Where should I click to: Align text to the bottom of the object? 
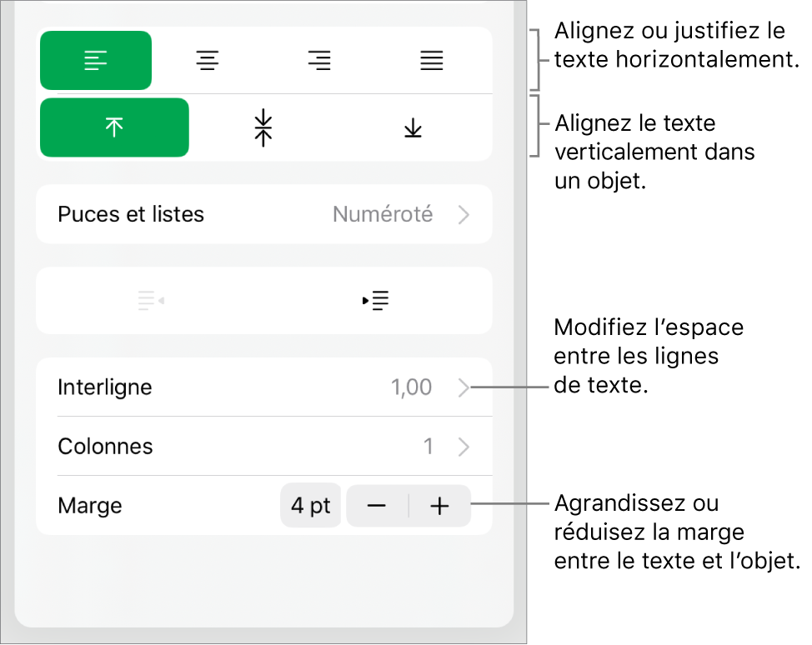412,127
